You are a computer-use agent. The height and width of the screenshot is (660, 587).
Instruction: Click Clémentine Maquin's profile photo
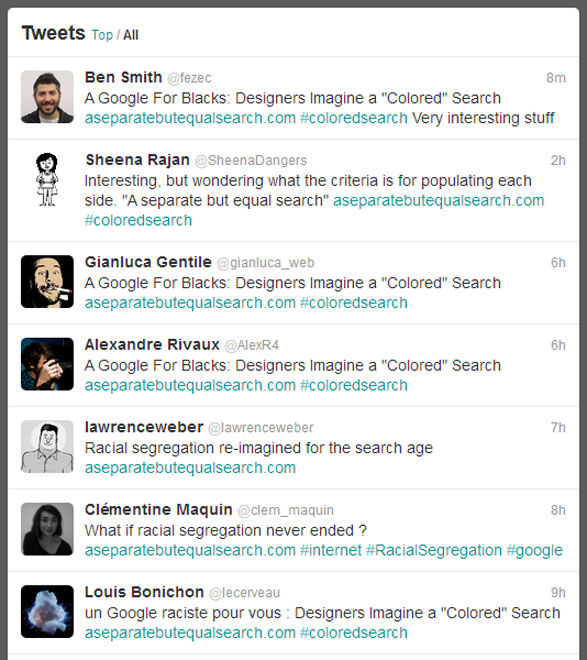click(x=47, y=529)
